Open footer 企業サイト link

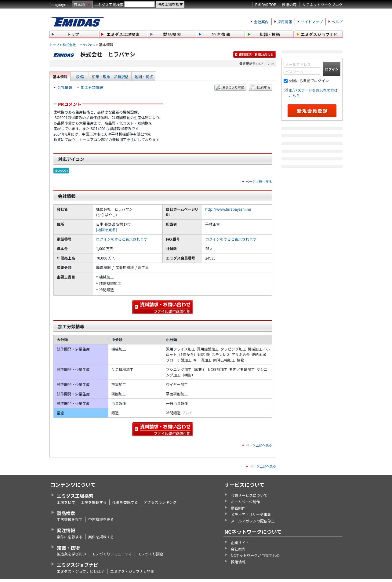240,543
